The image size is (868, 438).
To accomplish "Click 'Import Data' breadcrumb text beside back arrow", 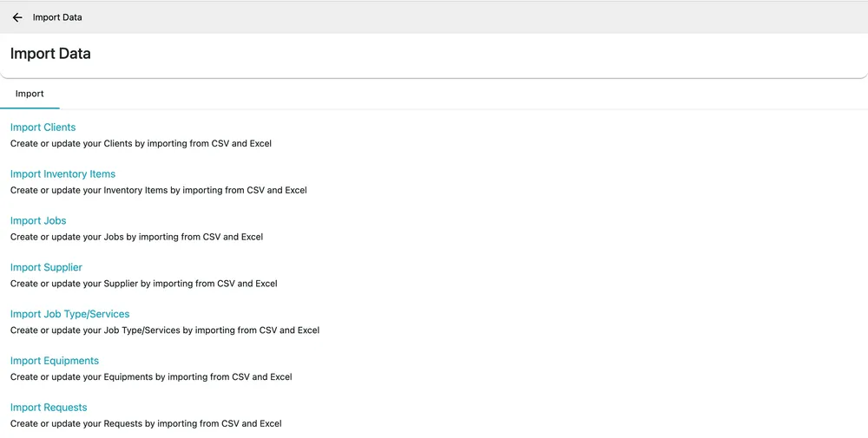I will [x=57, y=17].
